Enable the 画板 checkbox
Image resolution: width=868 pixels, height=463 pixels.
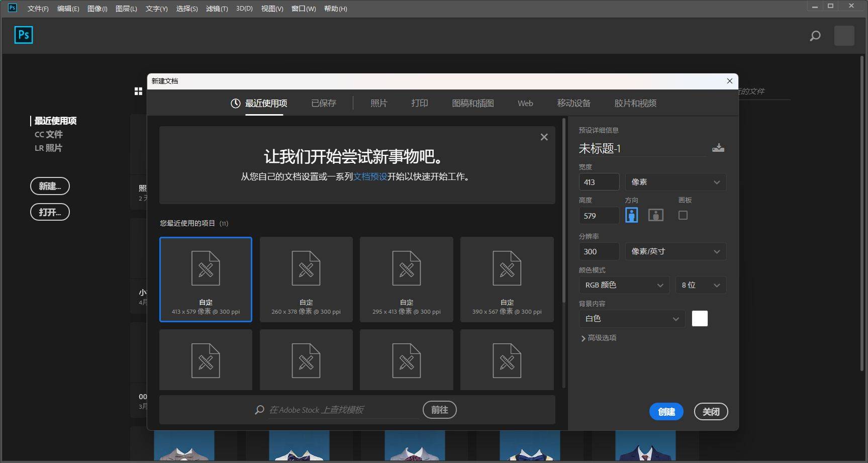pyautogui.click(x=683, y=215)
